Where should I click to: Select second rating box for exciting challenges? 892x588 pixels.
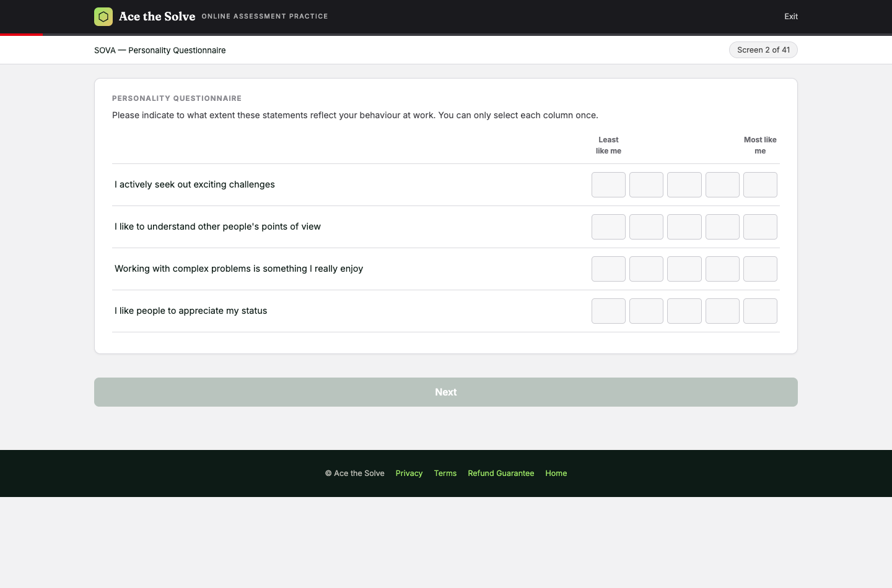click(646, 184)
